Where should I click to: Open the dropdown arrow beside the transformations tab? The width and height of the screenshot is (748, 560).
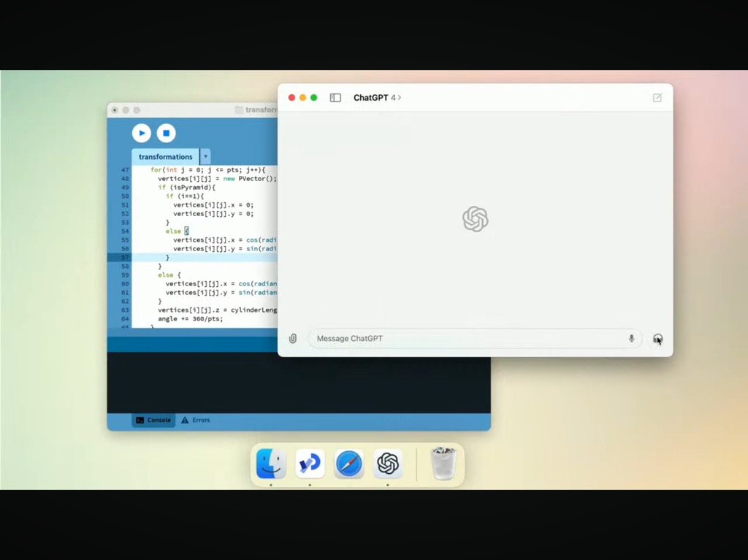205,157
